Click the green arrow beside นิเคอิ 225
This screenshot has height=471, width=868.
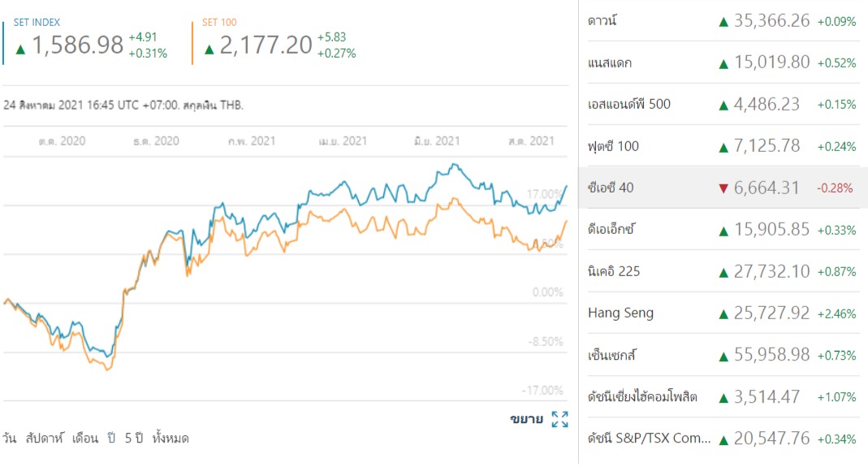point(723,272)
